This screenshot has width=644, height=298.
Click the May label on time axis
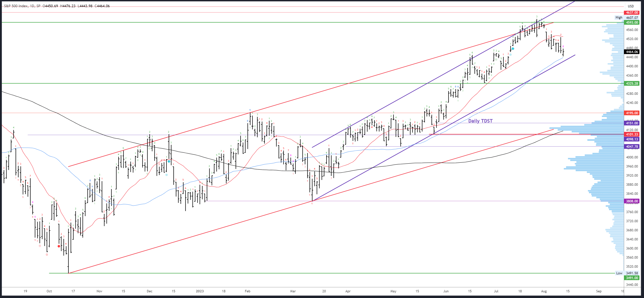tap(393, 291)
